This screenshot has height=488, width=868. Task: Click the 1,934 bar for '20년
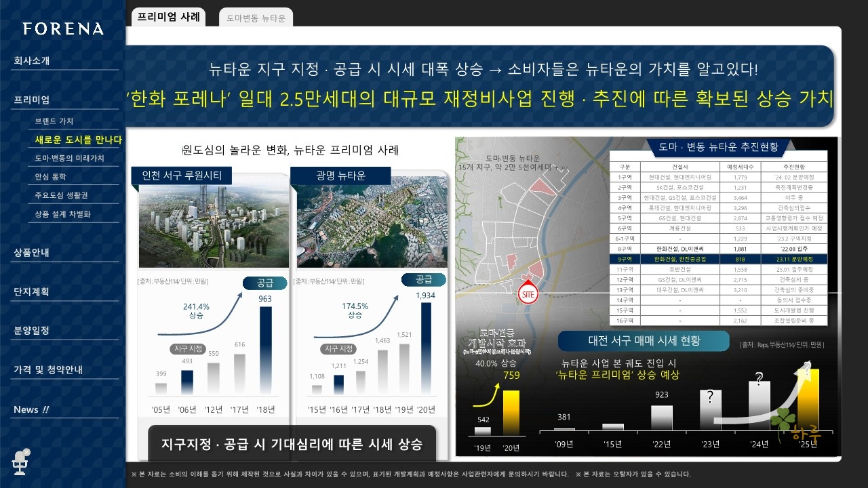pos(426,348)
